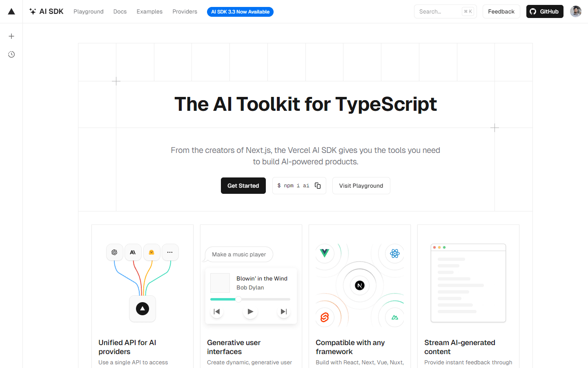Click the music player progress slider
Screen dimensions: 588x368
250,299
